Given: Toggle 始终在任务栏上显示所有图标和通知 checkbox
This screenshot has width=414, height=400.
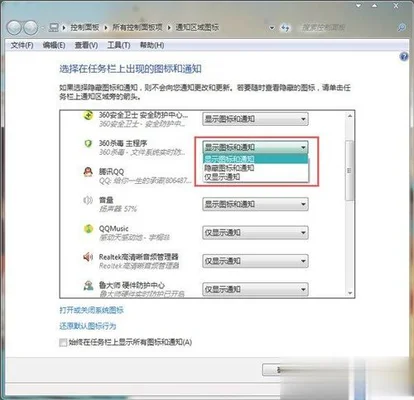Looking at the screenshot, I should pyautogui.click(x=63, y=343).
